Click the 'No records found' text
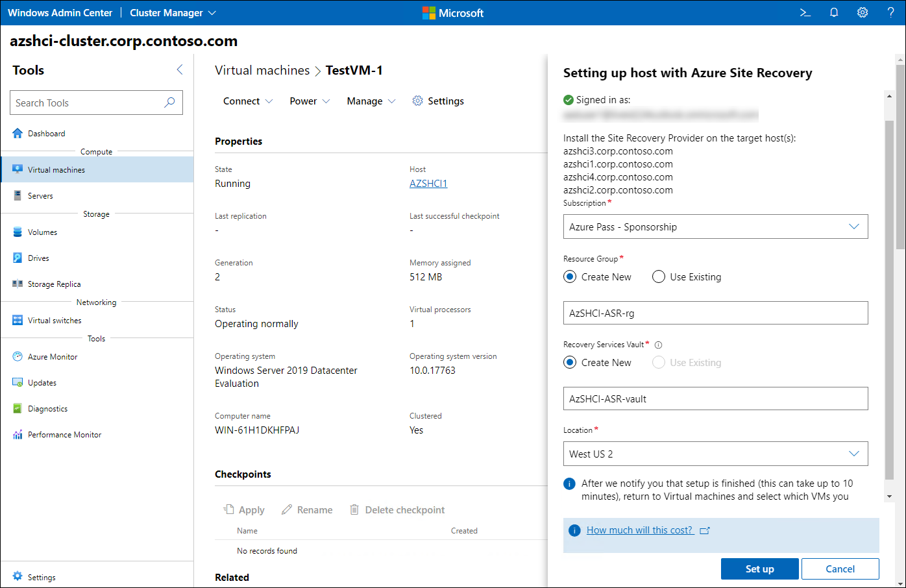Image resolution: width=906 pixels, height=588 pixels. click(267, 551)
